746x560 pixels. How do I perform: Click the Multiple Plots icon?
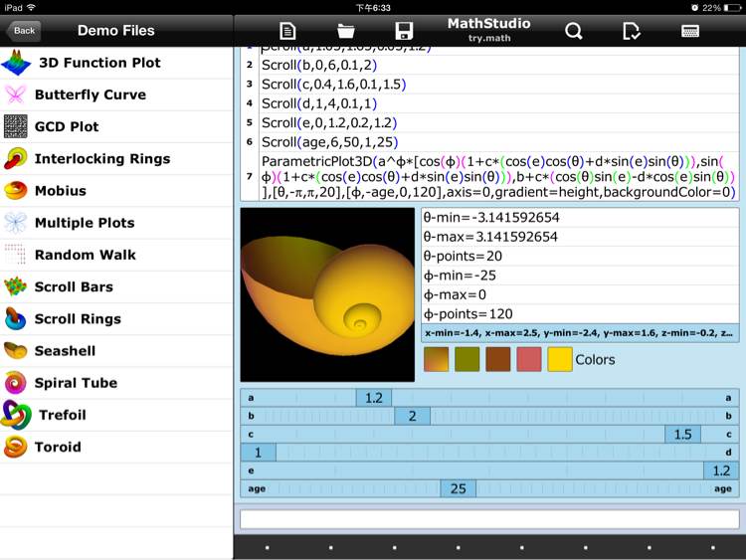click(x=16, y=223)
